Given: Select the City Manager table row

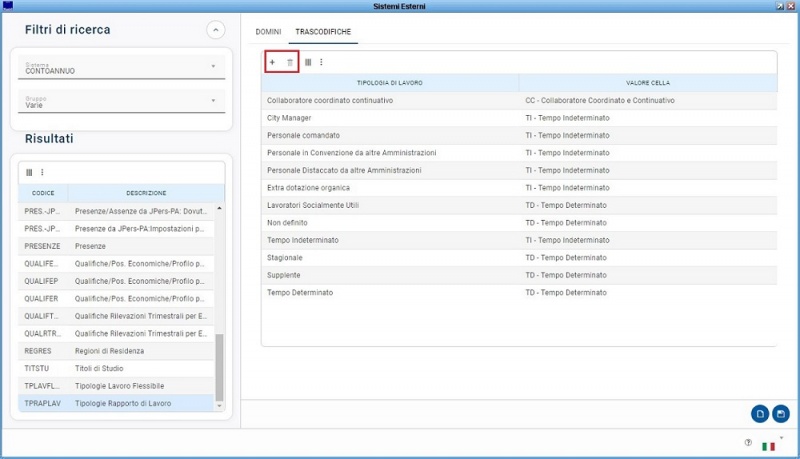Looking at the screenshot, I should pos(519,118).
